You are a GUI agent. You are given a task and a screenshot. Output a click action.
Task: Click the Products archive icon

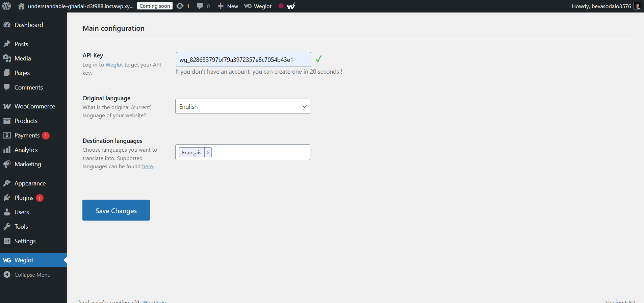click(x=7, y=121)
